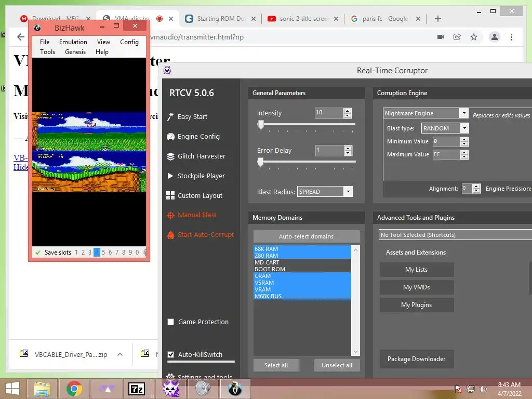Image resolution: width=532 pixels, height=399 pixels.
Task: Open Engine Config in RTCV sidebar
Action: pyautogui.click(x=193, y=137)
